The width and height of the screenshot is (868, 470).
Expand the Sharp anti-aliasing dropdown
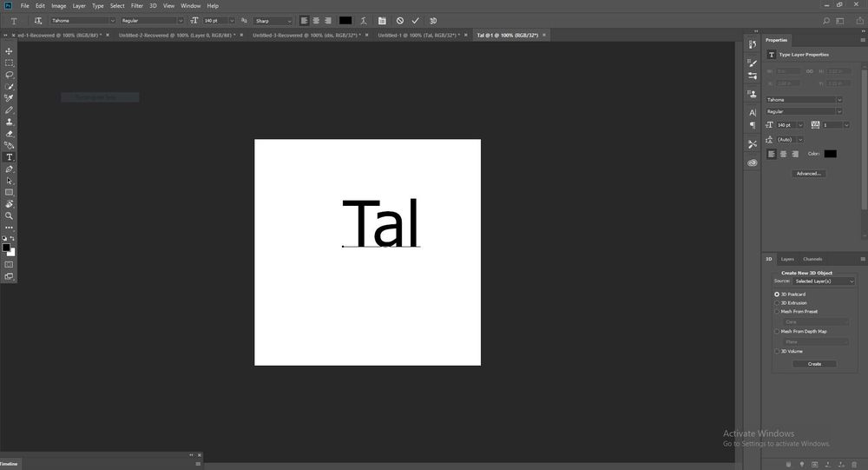click(x=273, y=20)
